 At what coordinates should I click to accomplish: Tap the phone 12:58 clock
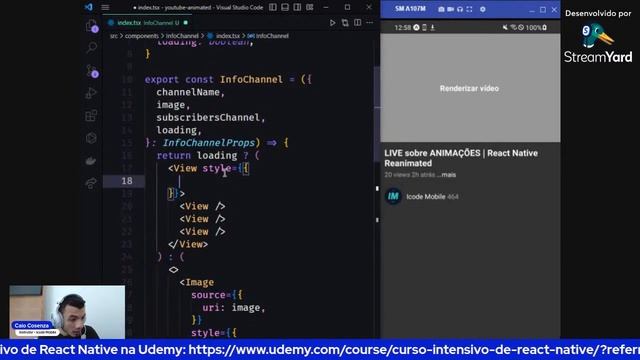click(x=402, y=27)
